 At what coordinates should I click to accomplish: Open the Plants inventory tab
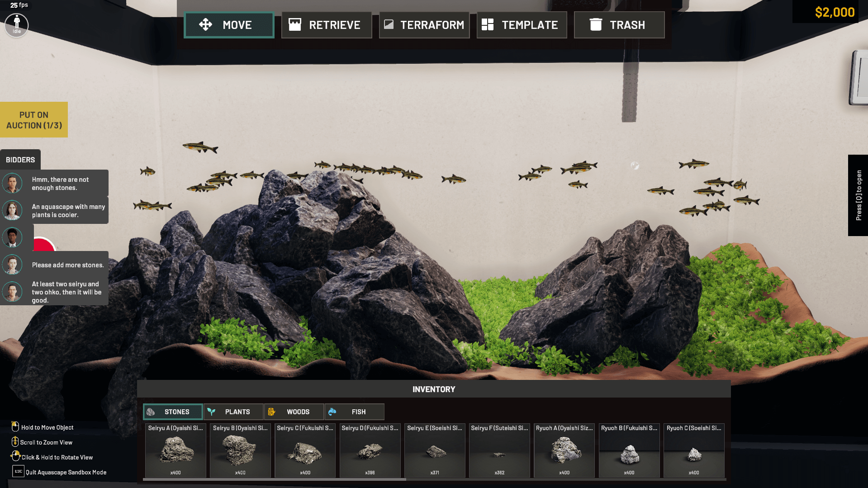(233, 412)
